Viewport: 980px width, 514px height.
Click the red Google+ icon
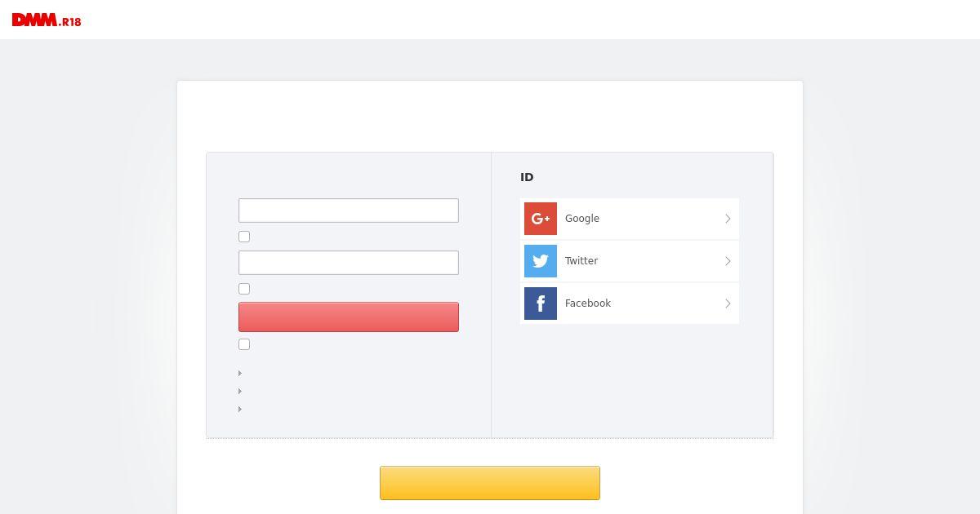[x=541, y=219]
